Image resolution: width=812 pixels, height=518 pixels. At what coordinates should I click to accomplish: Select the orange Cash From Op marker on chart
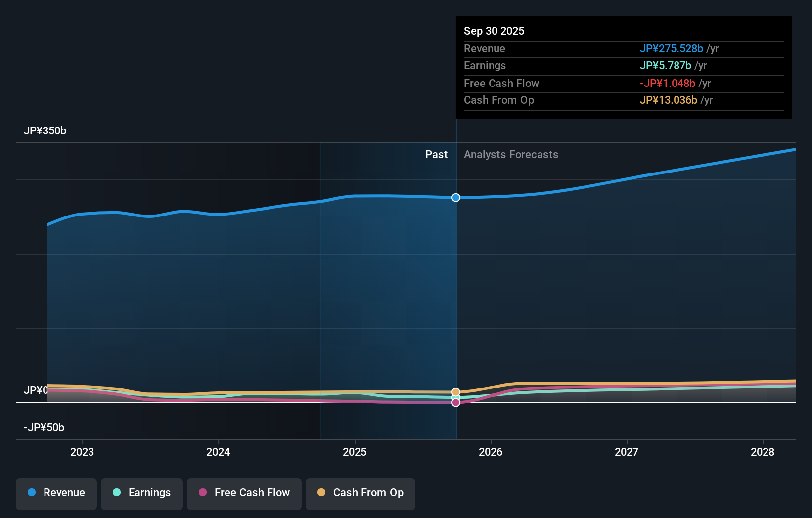coord(455,391)
